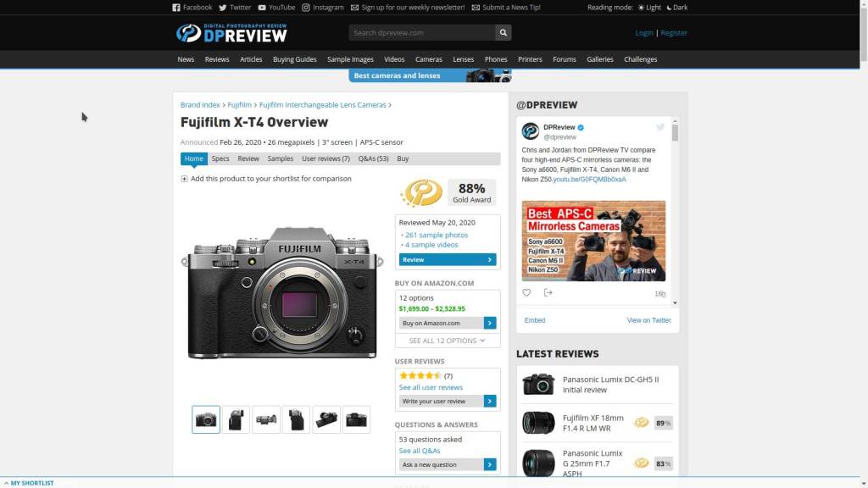
Task: Go to DPReview home via logo
Action: click(231, 33)
